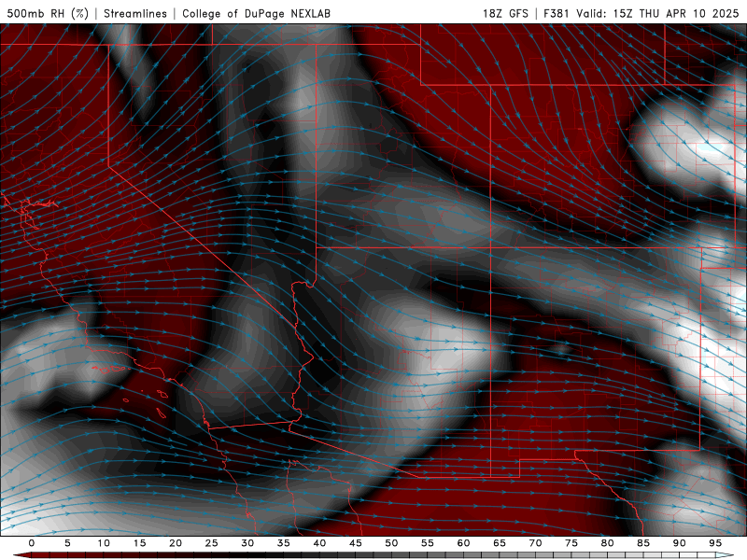
Task: Click the 80 value on the color scale
Action: (x=608, y=543)
